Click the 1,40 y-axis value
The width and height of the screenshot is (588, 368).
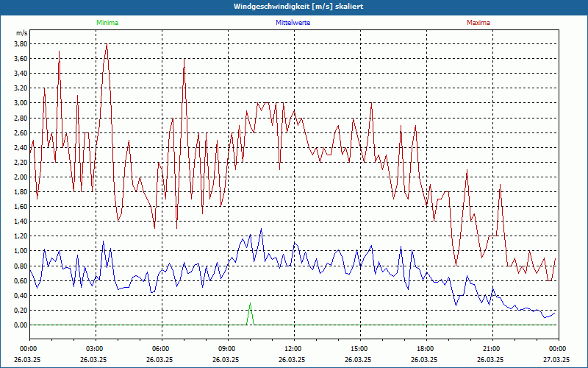click(x=21, y=222)
